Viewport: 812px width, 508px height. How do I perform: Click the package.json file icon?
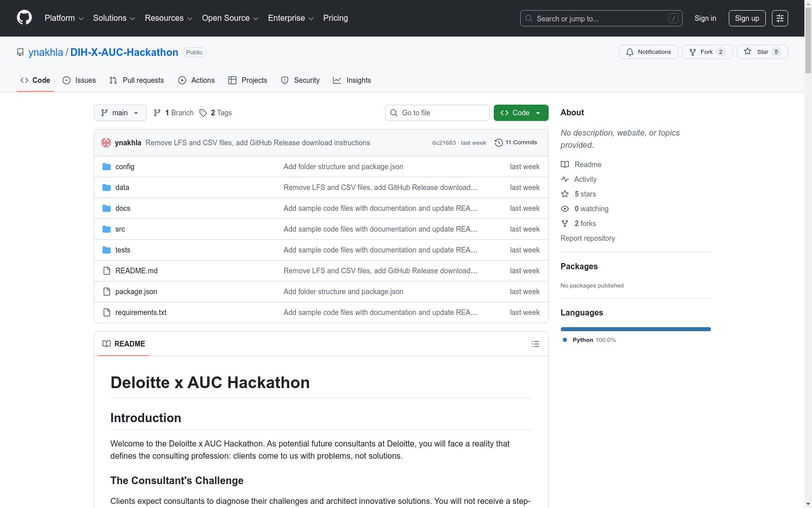pos(107,292)
